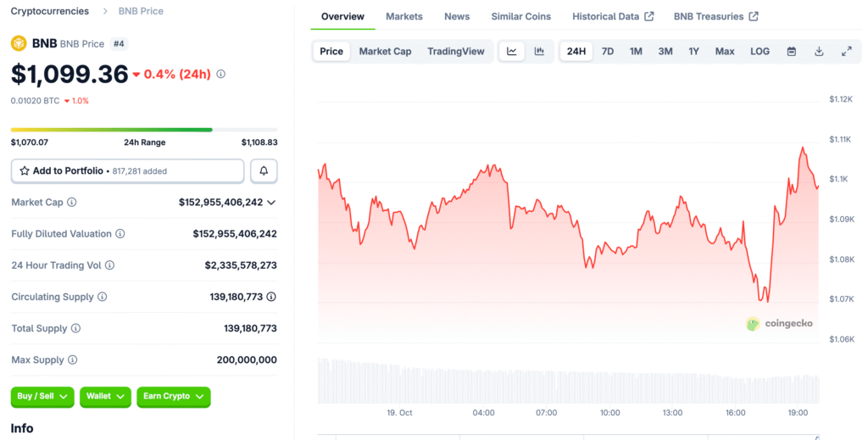Viewport: 868px width, 440px height.
Task: Open the Similar Coins tab
Action: [x=520, y=16]
